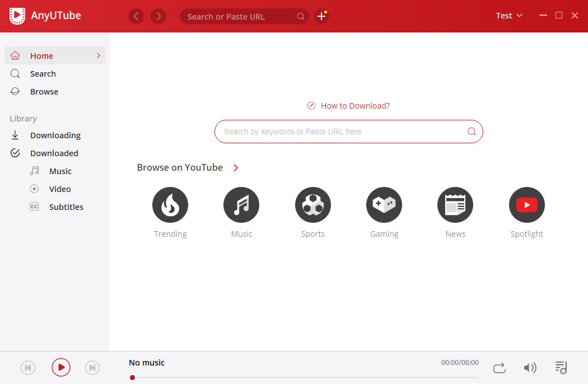Click the playback progress bar

pos(304,378)
